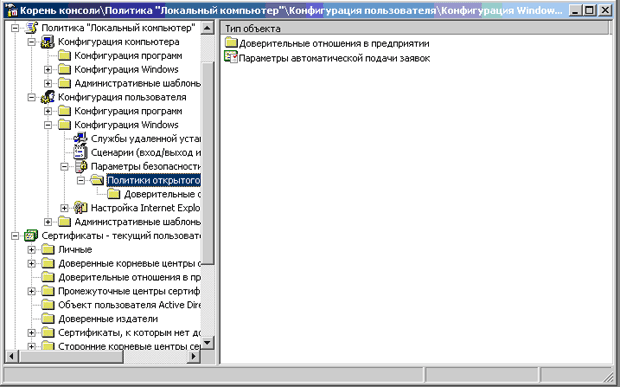The width and height of the screenshot is (620, 387).
Task: Expand the Настройка Internet Explorer node
Action: [x=64, y=208]
